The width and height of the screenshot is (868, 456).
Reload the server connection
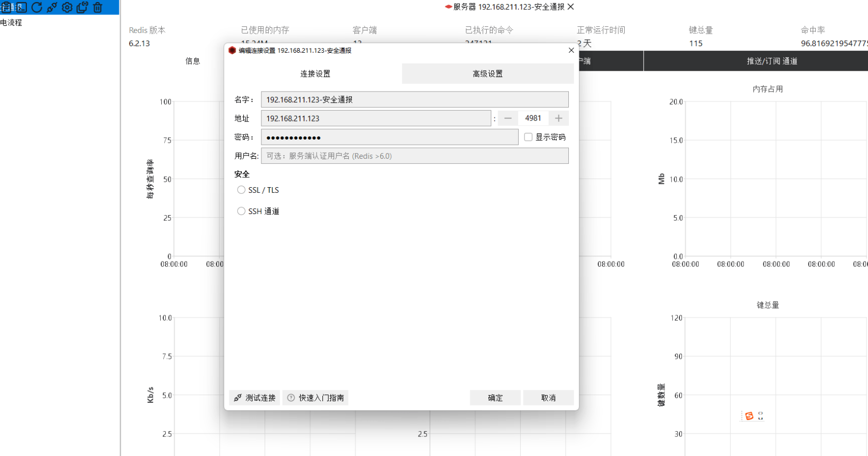click(37, 7)
